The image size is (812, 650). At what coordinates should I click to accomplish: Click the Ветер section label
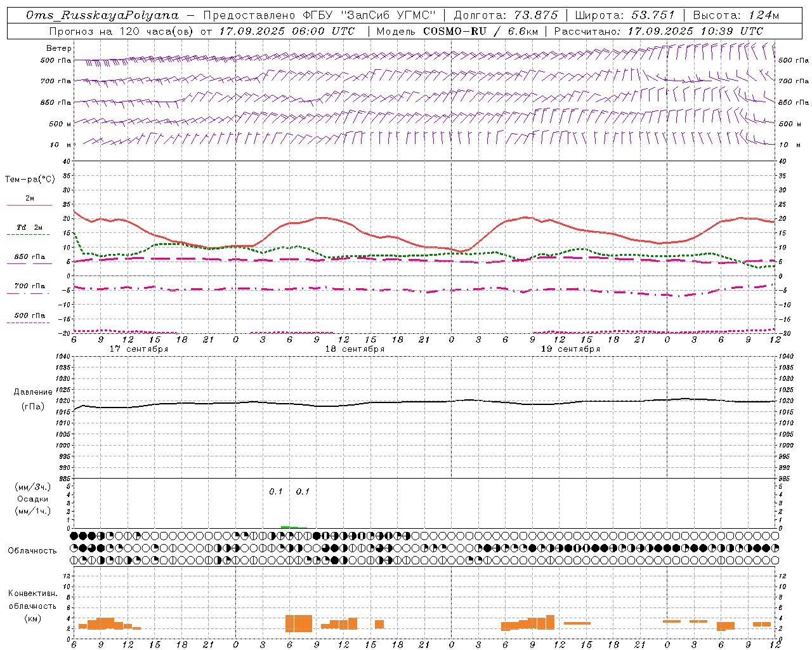[x=59, y=48]
